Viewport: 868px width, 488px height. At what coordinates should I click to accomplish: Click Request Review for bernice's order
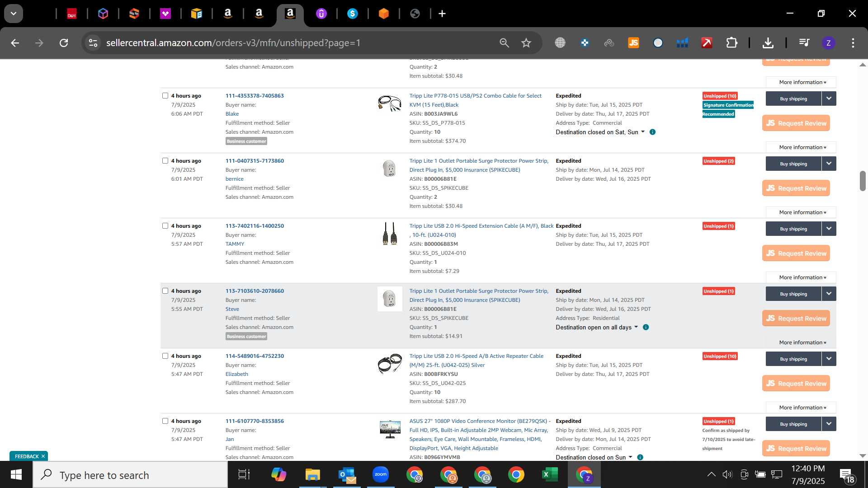(x=796, y=188)
